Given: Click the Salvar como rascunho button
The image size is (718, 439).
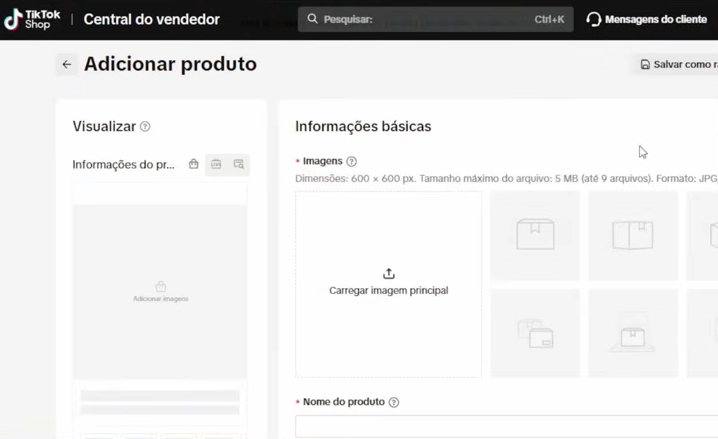Looking at the screenshot, I should pyautogui.click(x=676, y=65).
